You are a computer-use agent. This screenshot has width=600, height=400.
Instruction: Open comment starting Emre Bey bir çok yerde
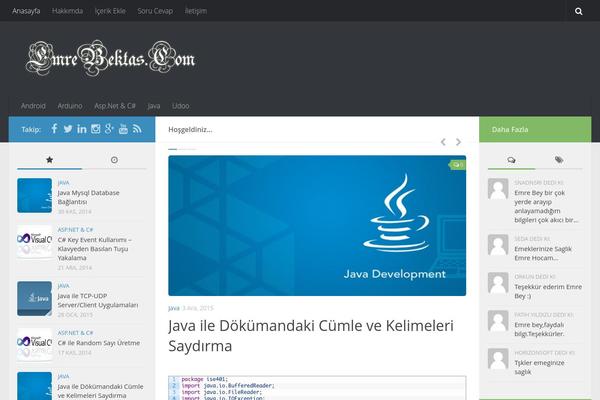pyautogui.click(x=546, y=206)
